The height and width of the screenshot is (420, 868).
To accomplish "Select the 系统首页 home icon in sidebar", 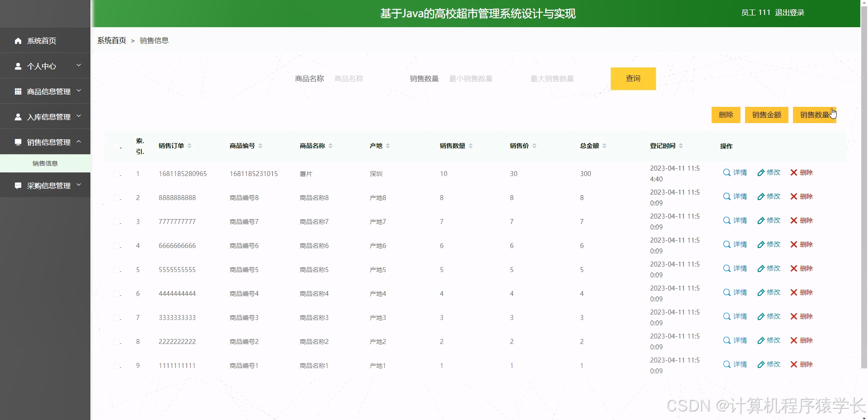I will click(18, 41).
